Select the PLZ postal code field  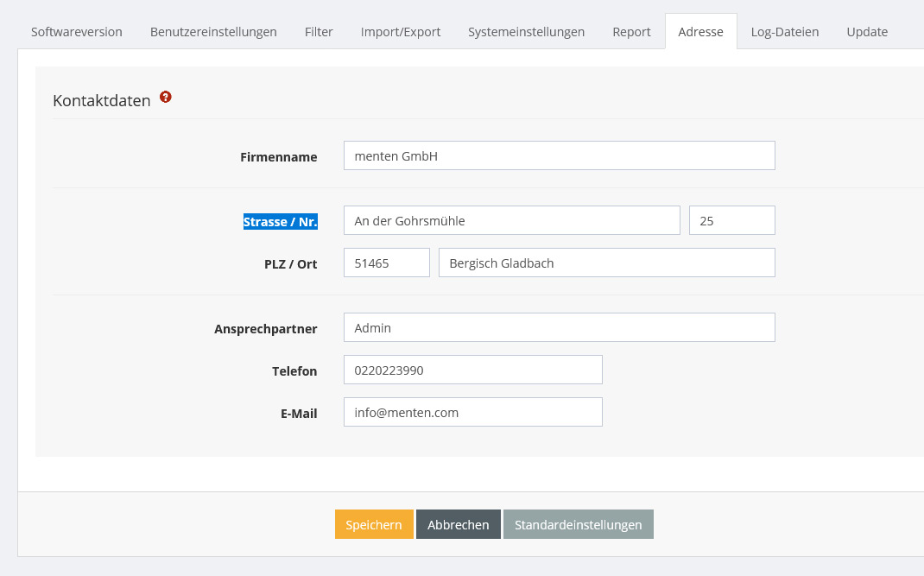coord(386,263)
